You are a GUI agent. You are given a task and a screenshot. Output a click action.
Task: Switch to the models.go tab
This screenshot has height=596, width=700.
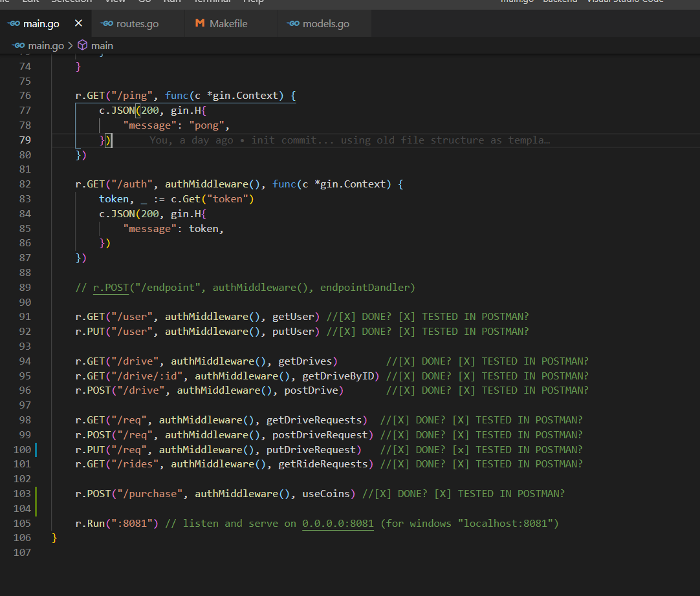point(325,24)
